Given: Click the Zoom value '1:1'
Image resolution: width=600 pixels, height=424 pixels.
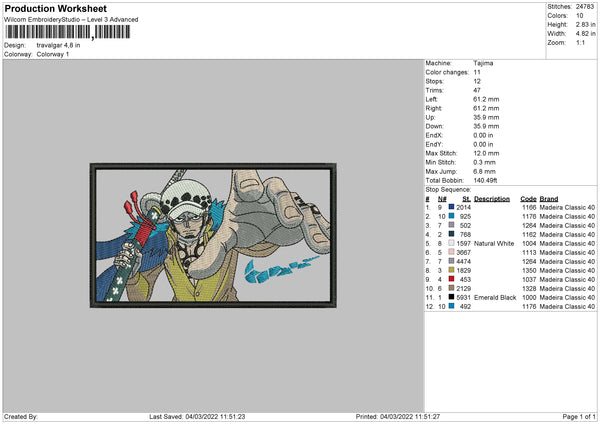Looking at the screenshot, I should coord(580,42).
